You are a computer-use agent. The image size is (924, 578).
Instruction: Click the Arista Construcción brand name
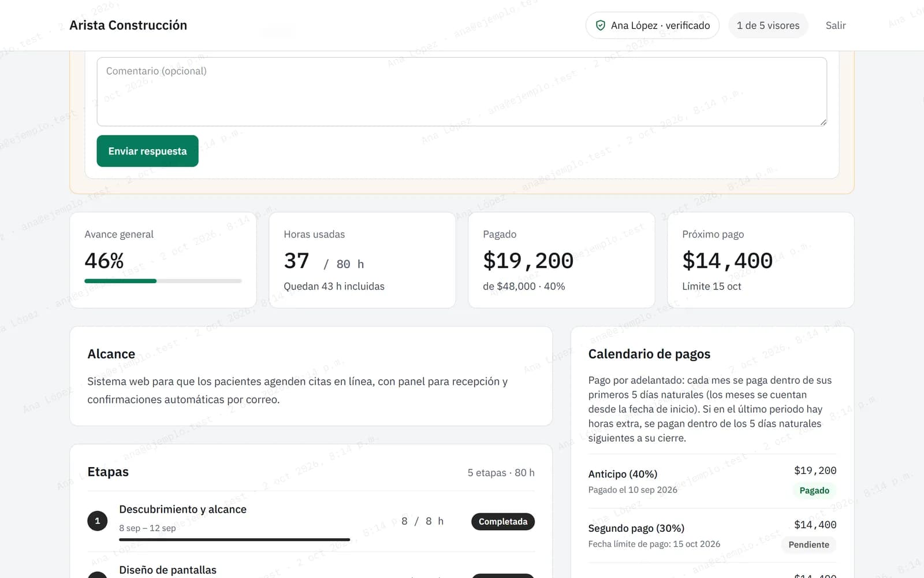click(128, 25)
